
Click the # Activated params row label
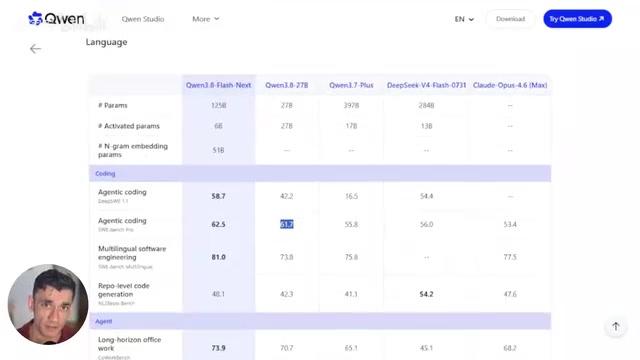pos(129,126)
